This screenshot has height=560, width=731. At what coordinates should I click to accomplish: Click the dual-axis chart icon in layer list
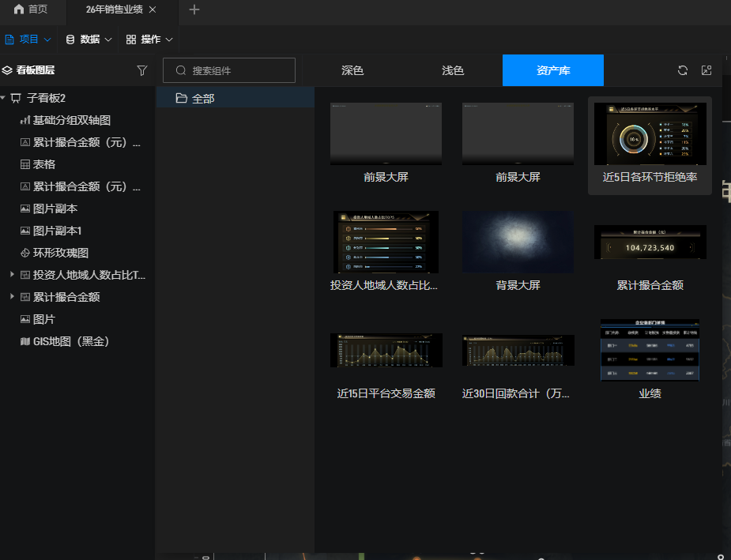tap(24, 120)
